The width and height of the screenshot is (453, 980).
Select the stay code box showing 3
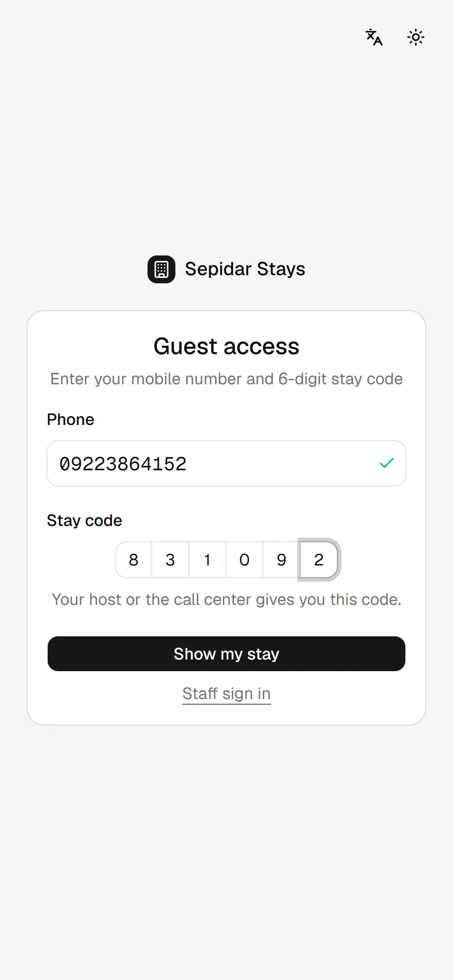[x=170, y=560]
